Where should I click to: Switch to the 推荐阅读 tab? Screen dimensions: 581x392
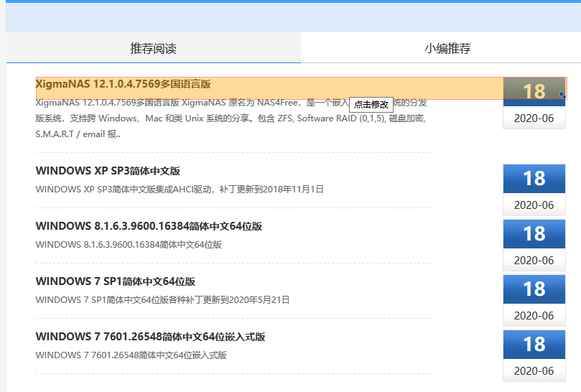(x=153, y=49)
